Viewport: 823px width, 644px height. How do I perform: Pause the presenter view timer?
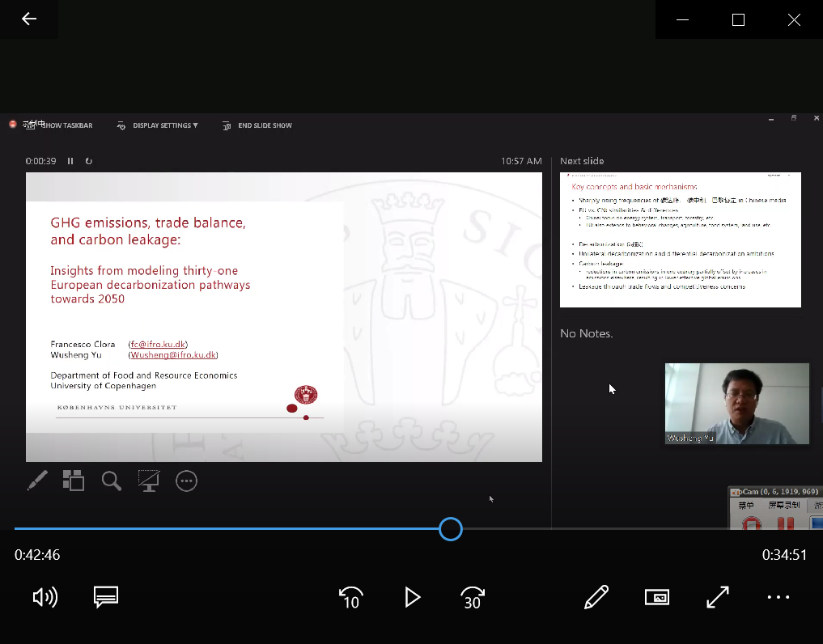point(70,161)
